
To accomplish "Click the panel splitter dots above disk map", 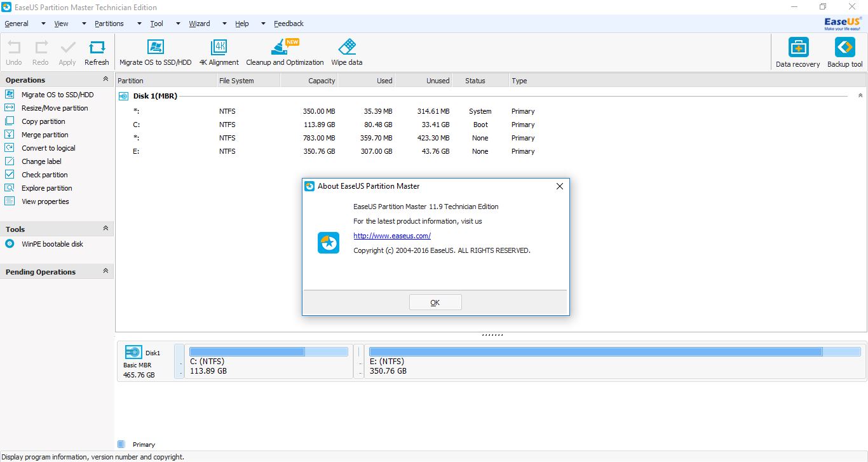I will (492, 334).
